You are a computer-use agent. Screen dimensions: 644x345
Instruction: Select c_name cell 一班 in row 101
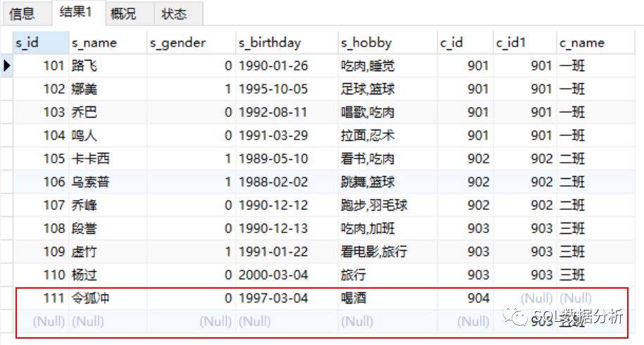coord(595,65)
